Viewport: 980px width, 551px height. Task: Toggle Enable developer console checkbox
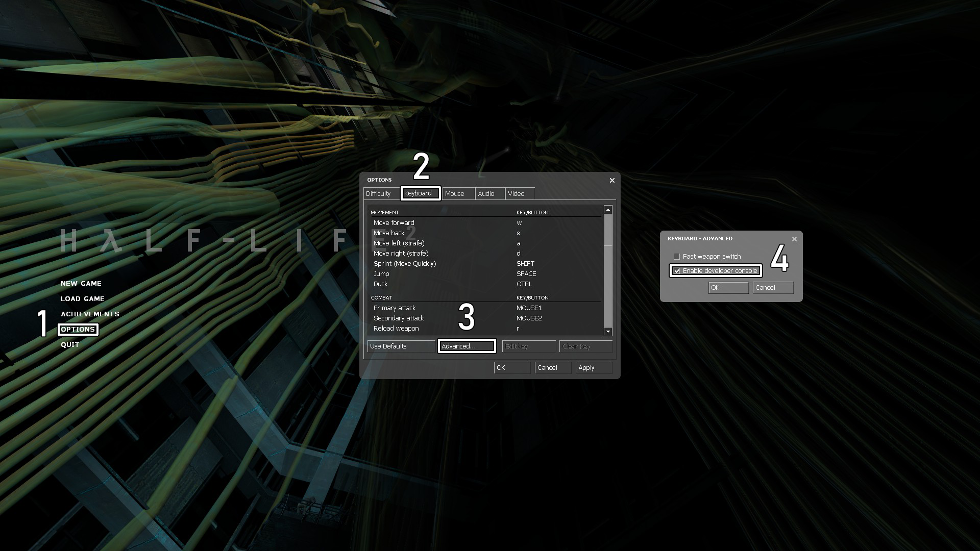point(677,271)
